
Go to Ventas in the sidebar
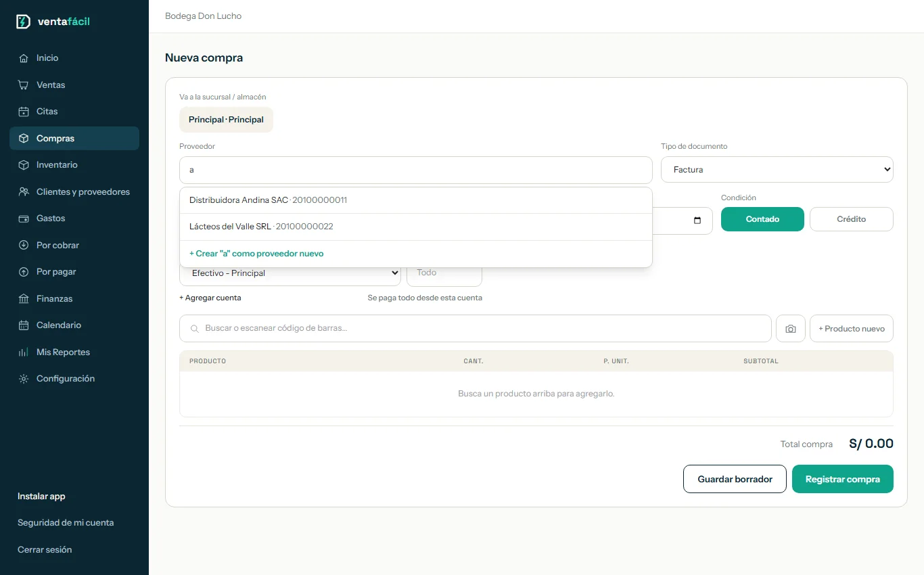74,85
